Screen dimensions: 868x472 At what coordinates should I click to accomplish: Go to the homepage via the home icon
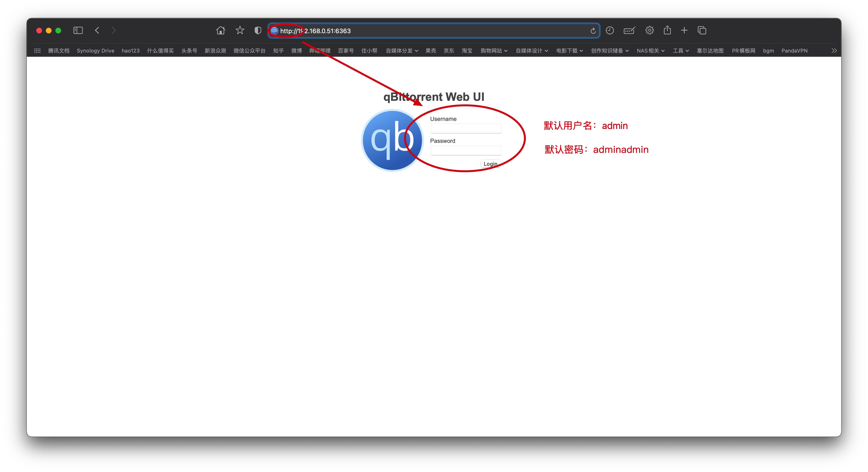coord(220,30)
